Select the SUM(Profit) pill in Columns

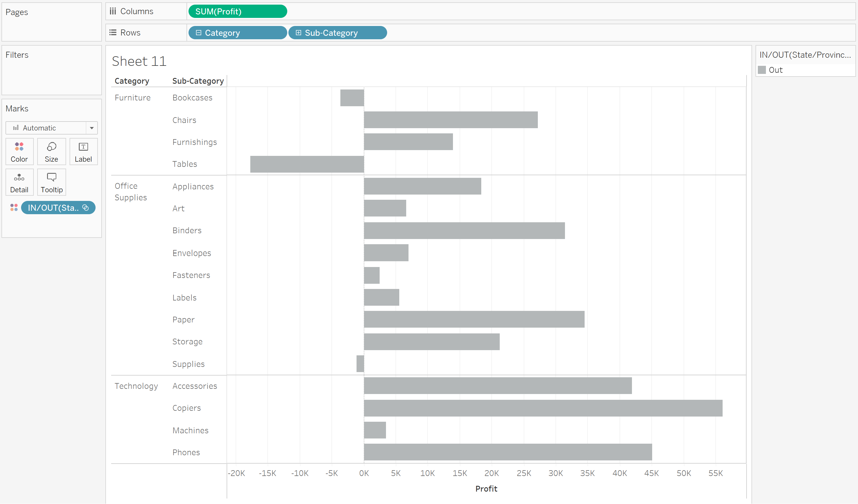(238, 12)
